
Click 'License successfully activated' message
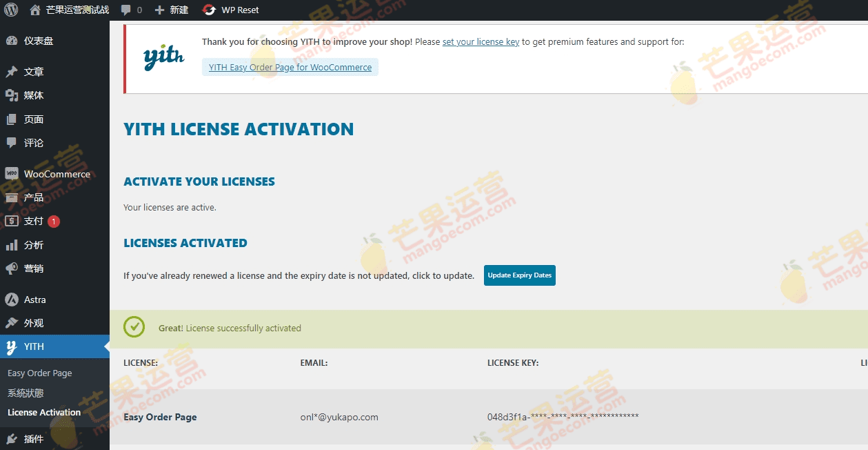[243, 328]
